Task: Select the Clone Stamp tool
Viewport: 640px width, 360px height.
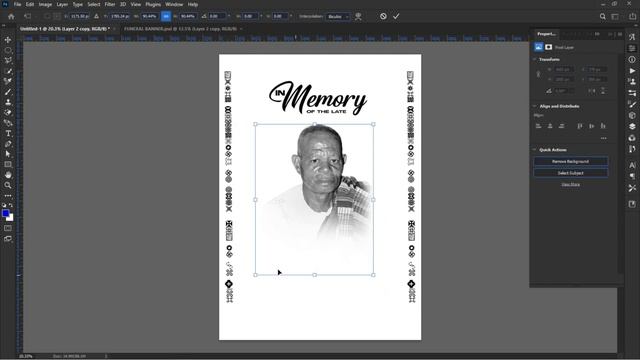Action: 8,102
